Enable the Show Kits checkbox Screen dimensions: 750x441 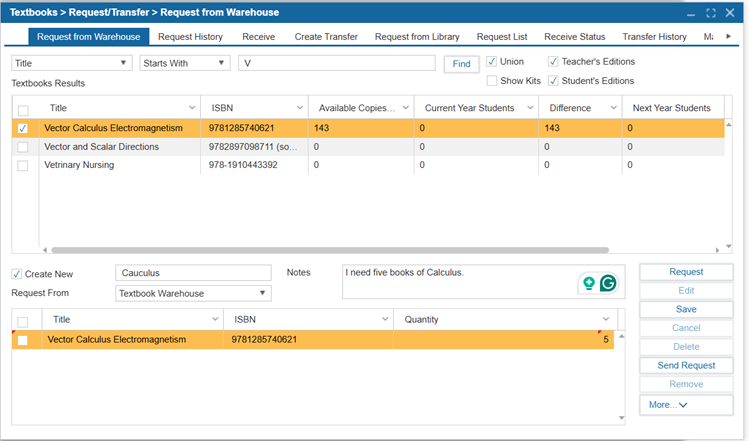click(492, 81)
